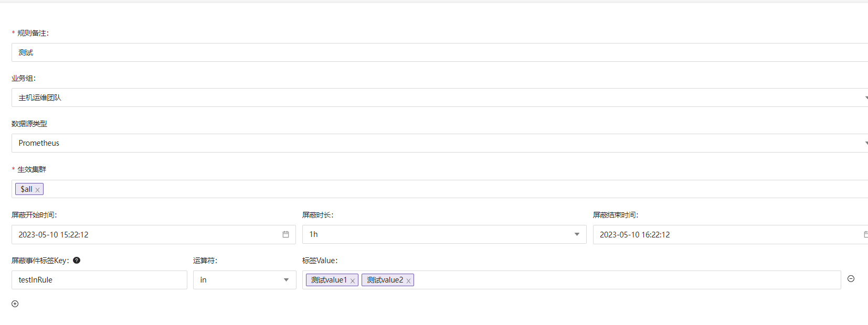Viewport: 868px width, 325px height.
Task: Click the 生效集群 label
Action: (31, 169)
